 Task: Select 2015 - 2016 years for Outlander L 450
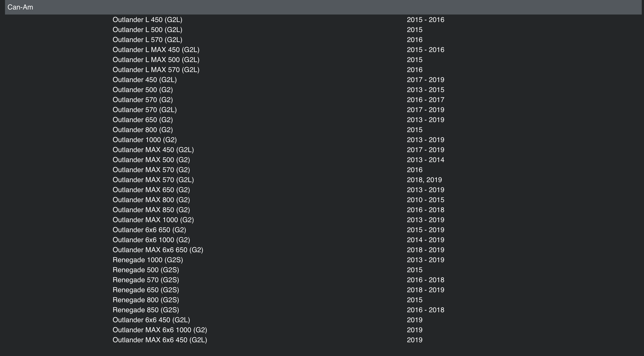(x=425, y=20)
